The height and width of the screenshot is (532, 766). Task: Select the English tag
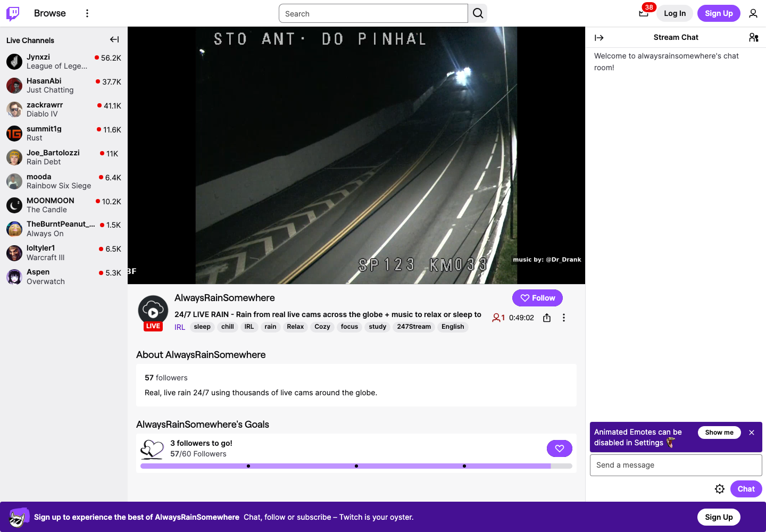(453, 327)
